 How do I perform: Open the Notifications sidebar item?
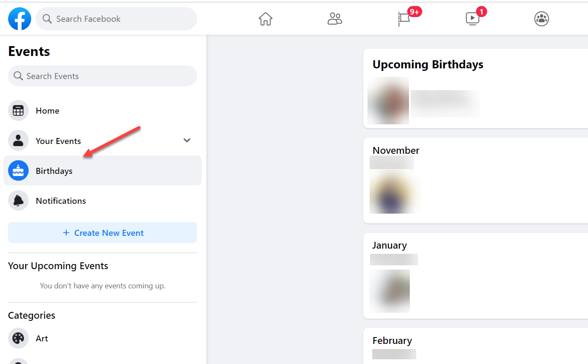(103, 200)
